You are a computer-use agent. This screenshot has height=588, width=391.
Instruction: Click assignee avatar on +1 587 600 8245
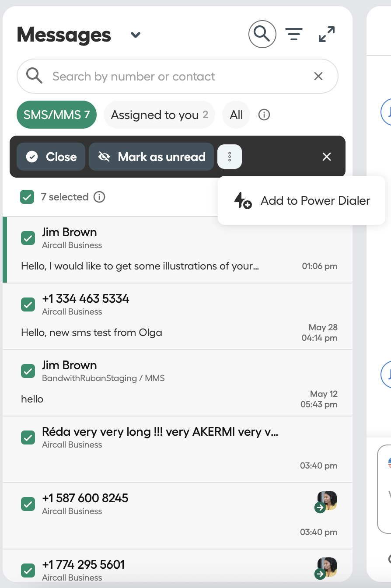326,501
